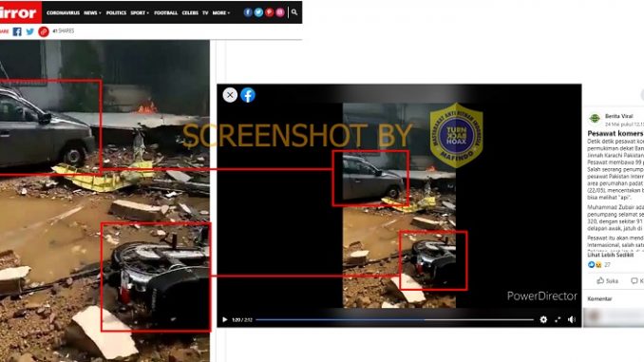Expand the MORE dropdown menu

tap(221, 12)
